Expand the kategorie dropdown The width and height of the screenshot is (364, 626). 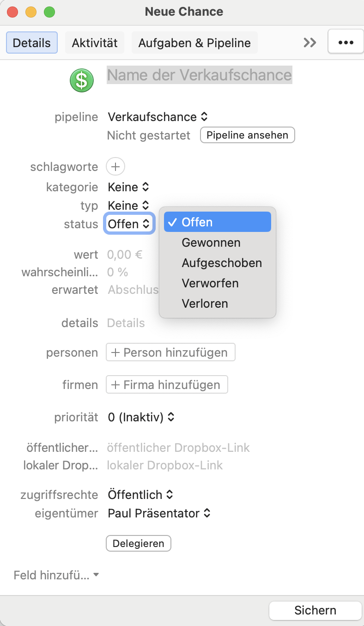(x=128, y=187)
